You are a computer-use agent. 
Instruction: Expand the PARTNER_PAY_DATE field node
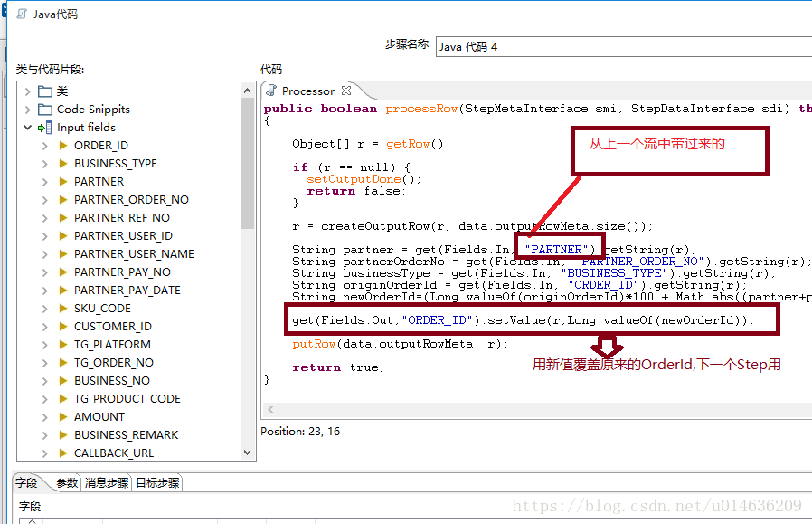[45, 291]
